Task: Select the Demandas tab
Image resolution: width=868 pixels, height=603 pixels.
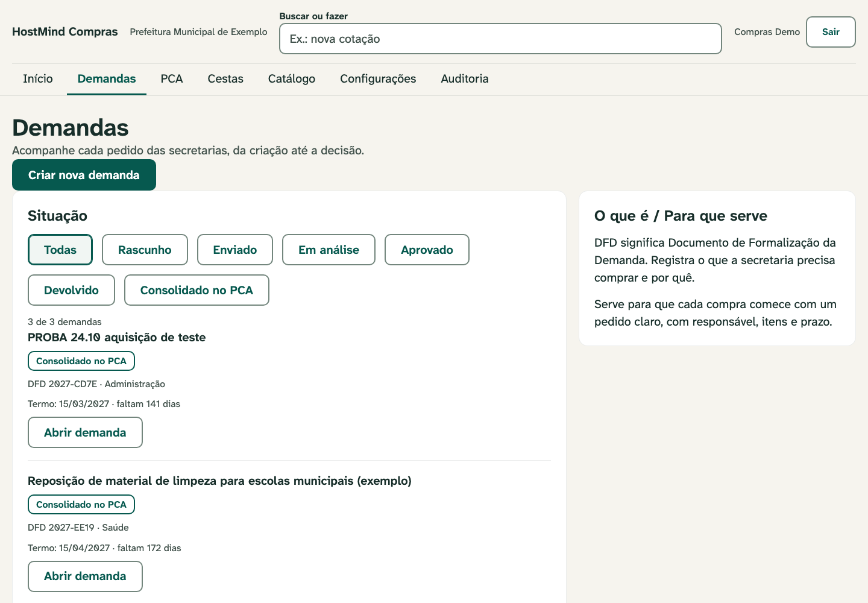Action: [x=107, y=79]
